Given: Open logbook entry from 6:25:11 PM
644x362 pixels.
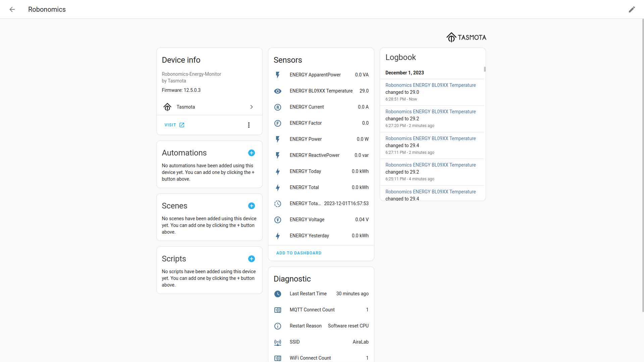Looking at the screenshot, I should pyautogui.click(x=432, y=172).
